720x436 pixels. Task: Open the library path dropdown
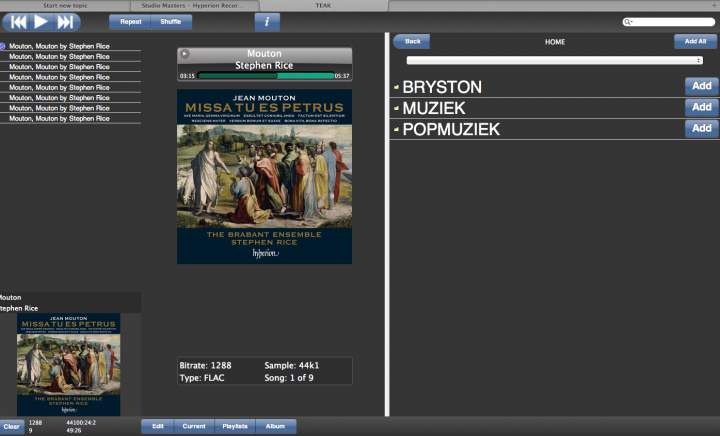point(555,60)
